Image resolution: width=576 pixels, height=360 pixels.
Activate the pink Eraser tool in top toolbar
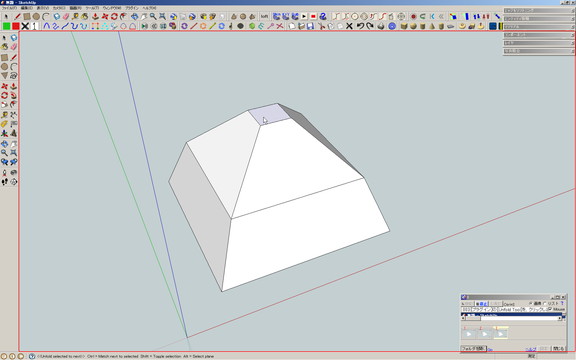[66, 17]
